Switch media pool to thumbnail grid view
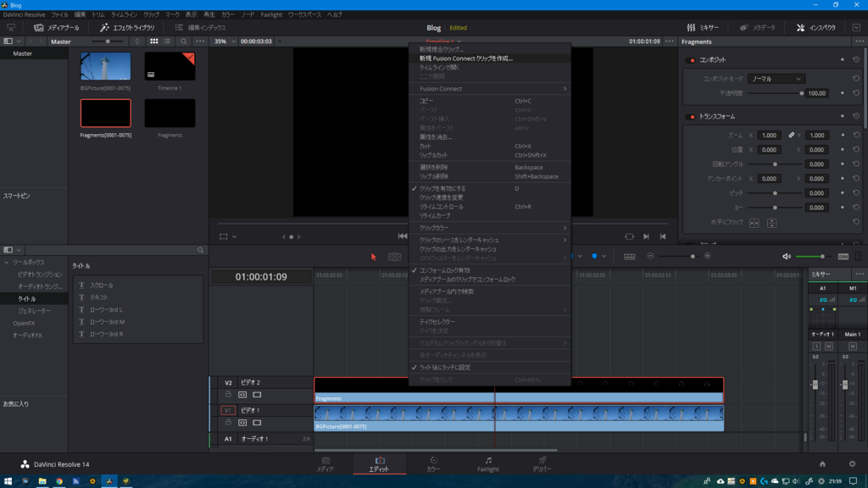The width and height of the screenshot is (868, 488). (154, 42)
